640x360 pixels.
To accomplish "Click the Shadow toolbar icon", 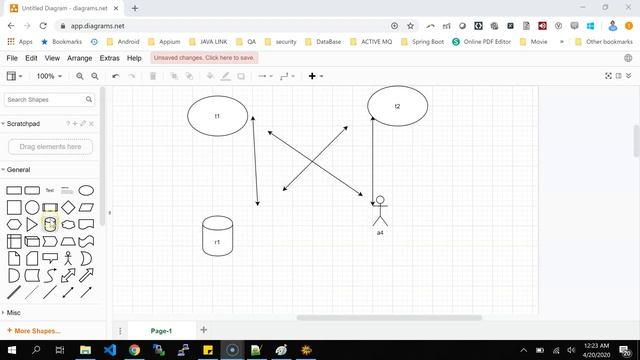I will 241,76.
